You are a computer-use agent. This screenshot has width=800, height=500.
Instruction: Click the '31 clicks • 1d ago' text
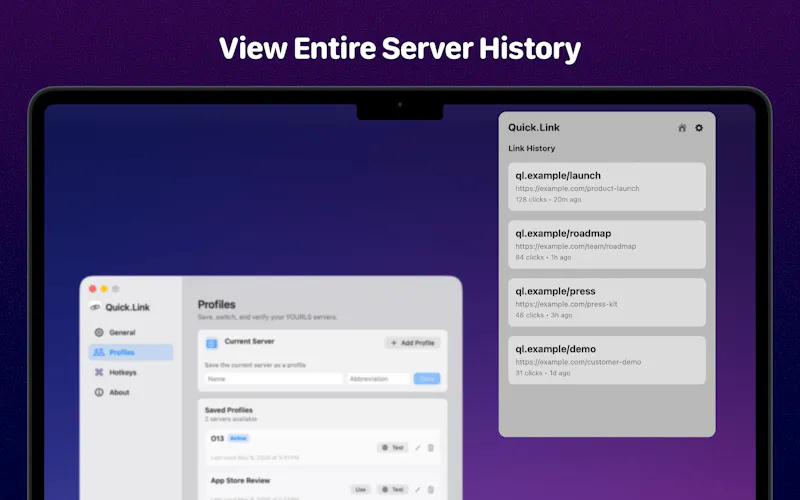542,373
